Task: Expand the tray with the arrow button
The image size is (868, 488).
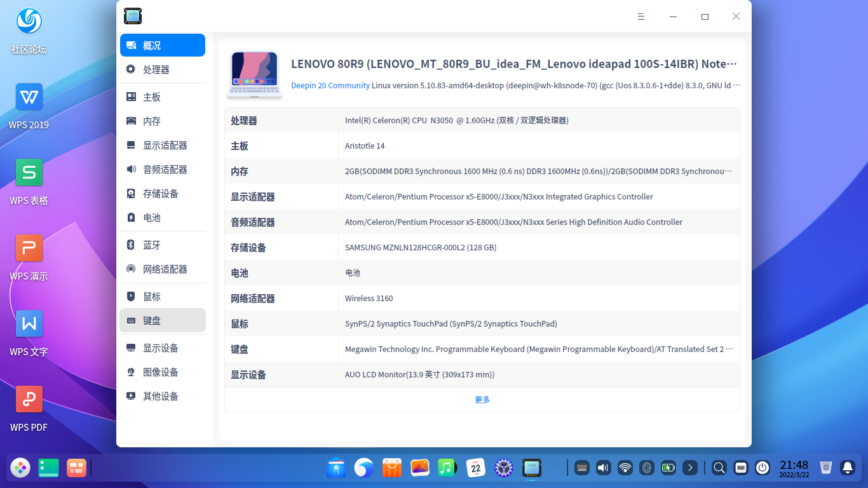Action: (x=690, y=468)
